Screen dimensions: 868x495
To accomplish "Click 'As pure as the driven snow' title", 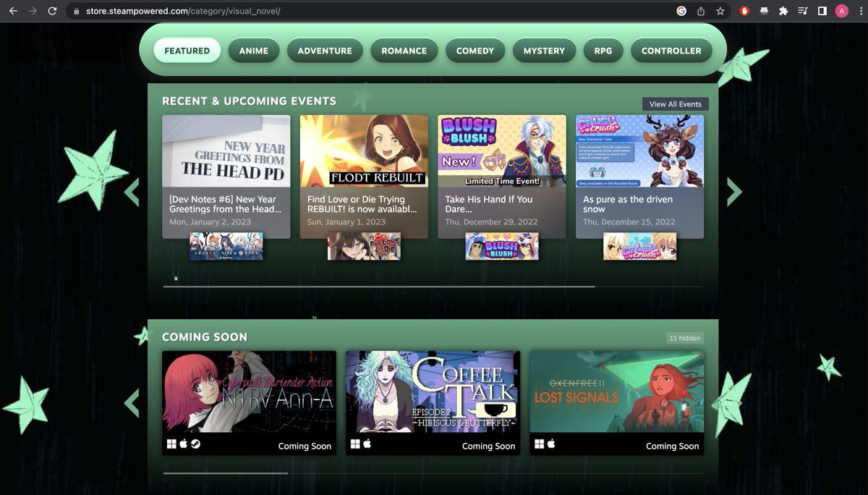I will (x=628, y=204).
